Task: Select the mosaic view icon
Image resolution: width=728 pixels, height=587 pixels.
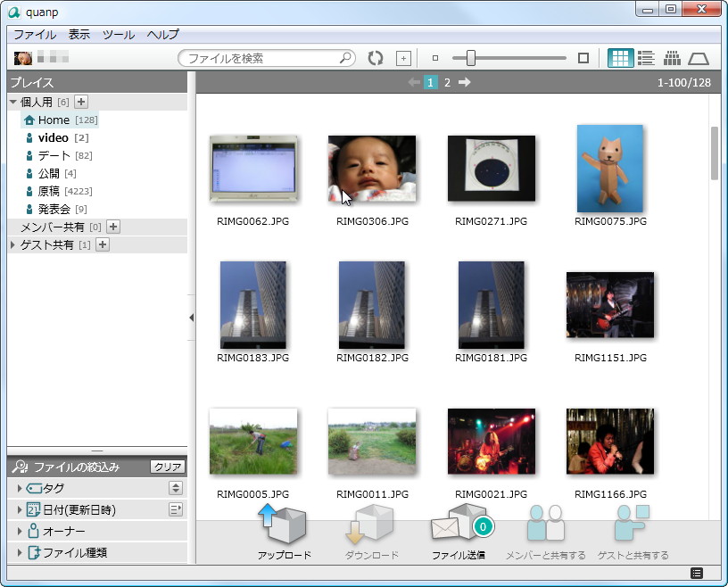Action: [672, 58]
